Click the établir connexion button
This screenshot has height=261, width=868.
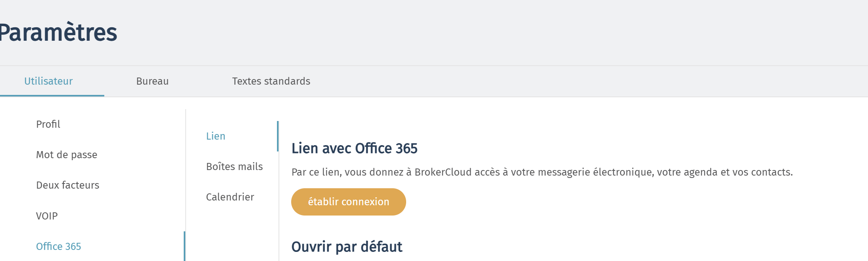click(x=348, y=202)
